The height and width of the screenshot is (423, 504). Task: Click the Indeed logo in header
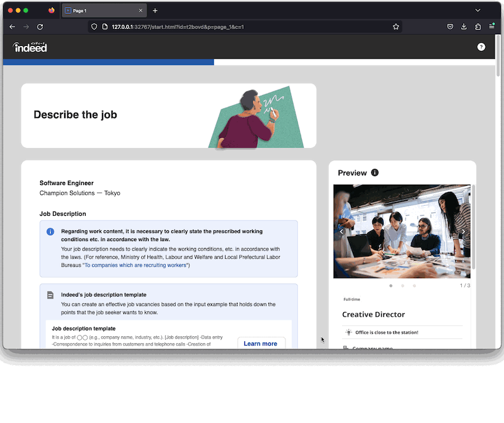tap(30, 47)
